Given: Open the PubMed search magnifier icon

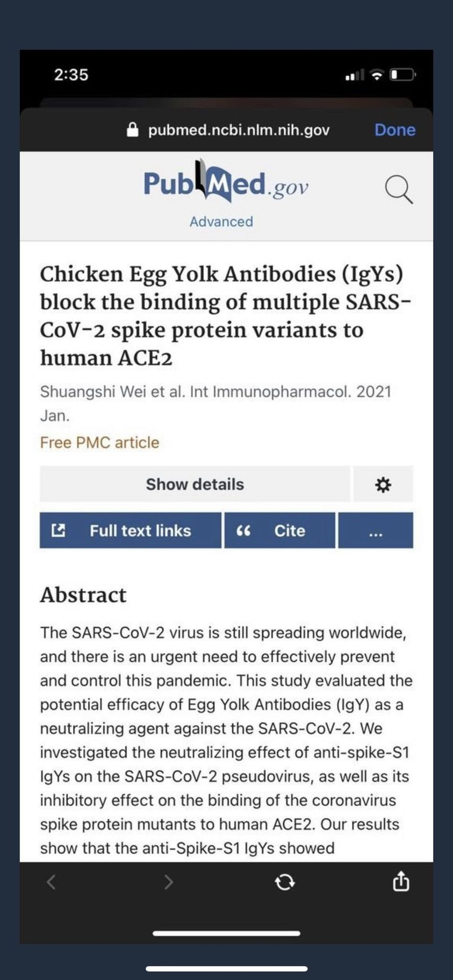Looking at the screenshot, I should click(399, 190).
